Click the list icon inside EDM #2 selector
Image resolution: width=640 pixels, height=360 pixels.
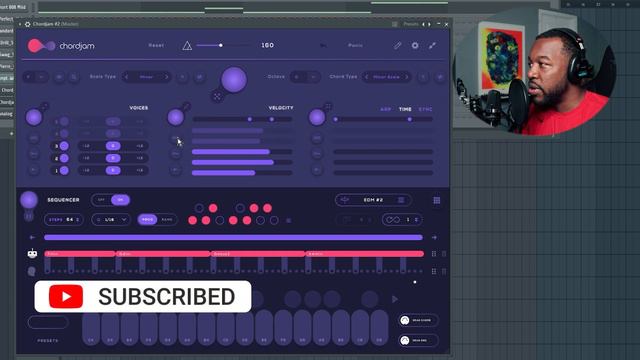[x=401, y=200]
